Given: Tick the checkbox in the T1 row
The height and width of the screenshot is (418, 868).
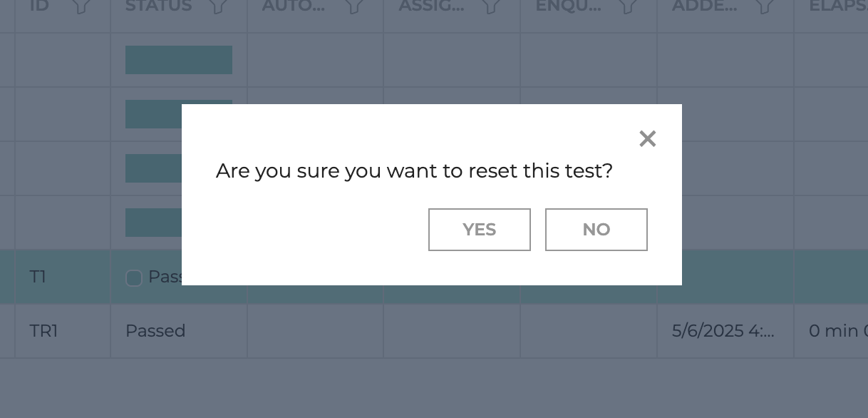Looking at the screenshot, I should coord(134,278).
